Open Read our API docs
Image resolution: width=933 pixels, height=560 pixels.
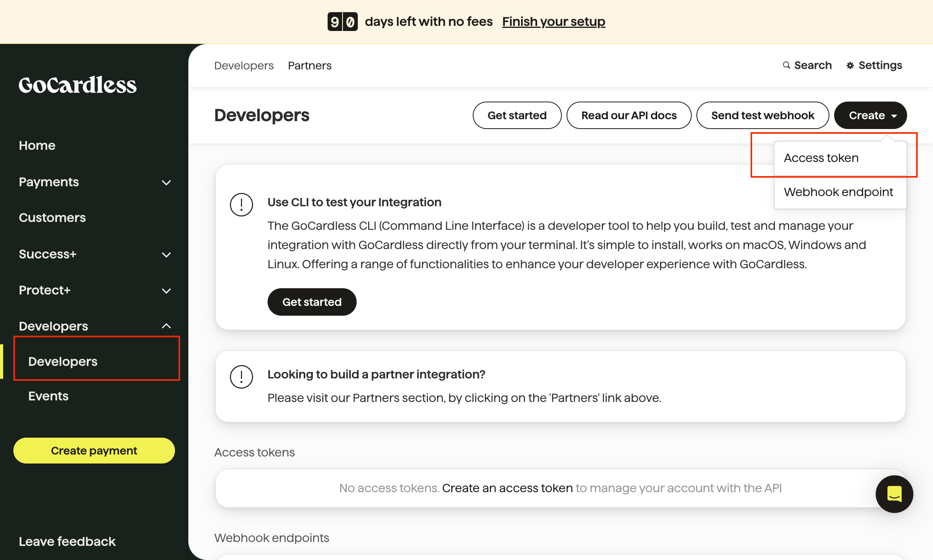629,115
